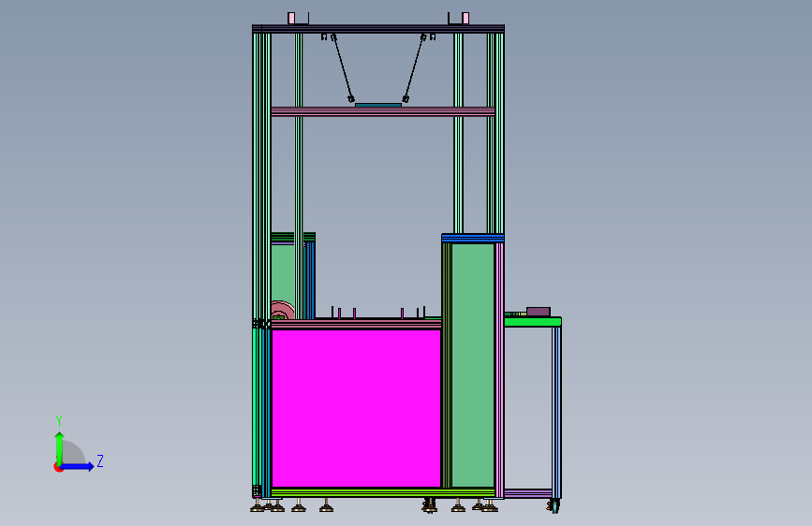
Task: Select the tall green side panel on the right column
Action: coord(473,365)
